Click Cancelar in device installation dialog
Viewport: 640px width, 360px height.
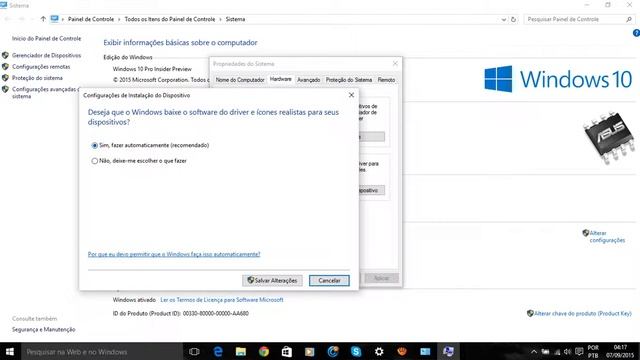pos(329,280)
